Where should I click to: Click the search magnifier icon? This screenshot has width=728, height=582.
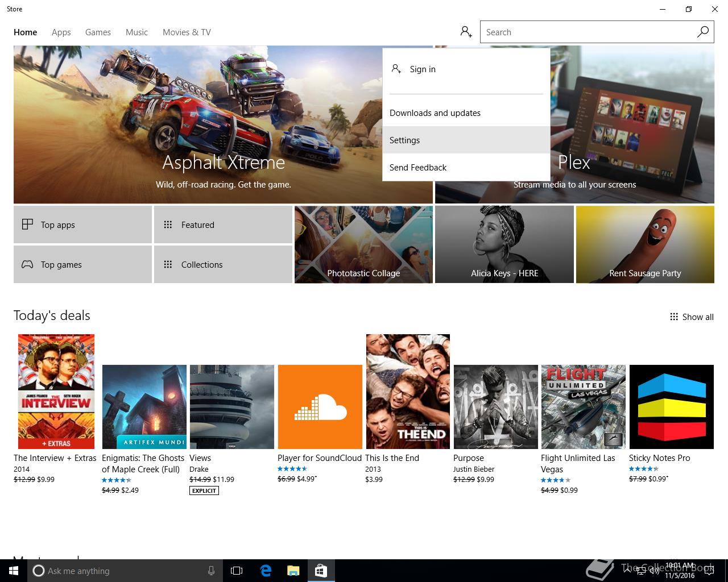703,32
